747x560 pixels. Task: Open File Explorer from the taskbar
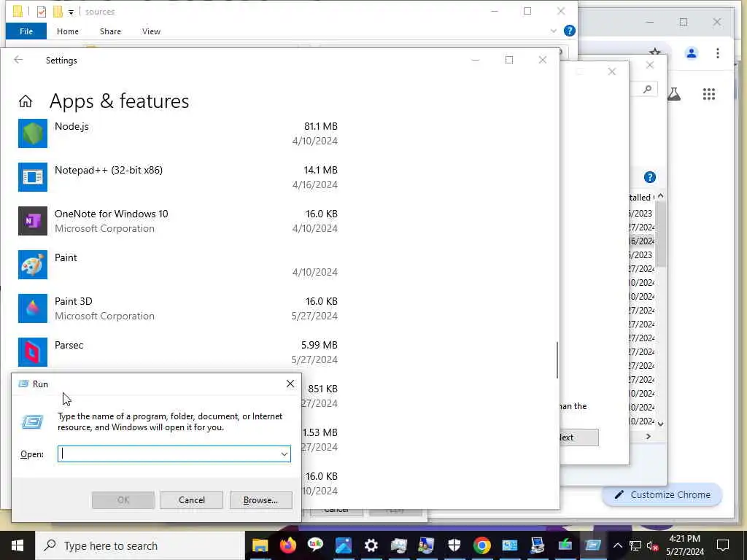tap(260, 545)
